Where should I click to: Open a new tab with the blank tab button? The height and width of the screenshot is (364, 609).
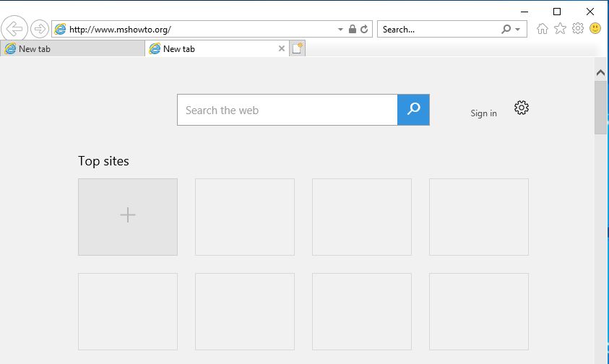pos(297,48)
